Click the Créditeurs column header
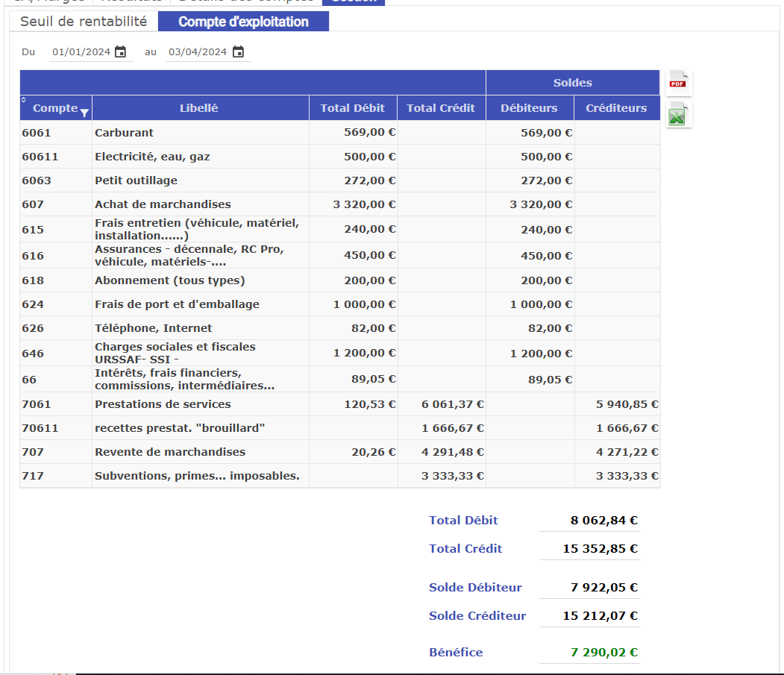 tap(616, 108)
